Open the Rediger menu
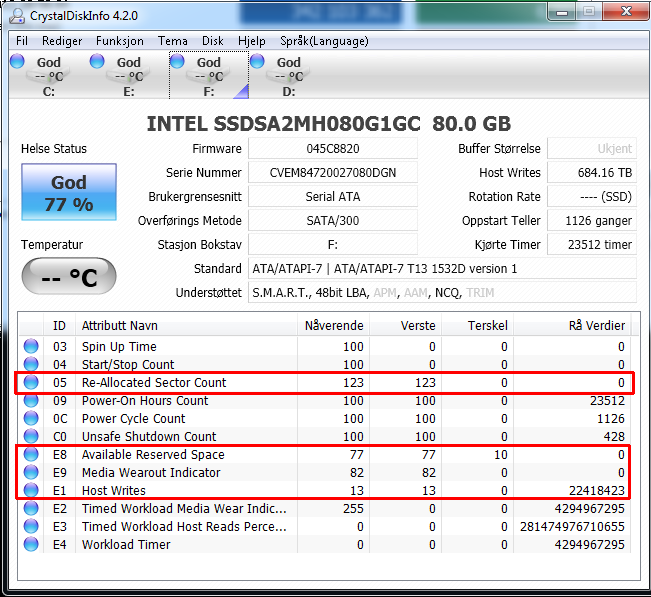Image resolution: width=651 pixels, height=597 pixels. (62, 41)
